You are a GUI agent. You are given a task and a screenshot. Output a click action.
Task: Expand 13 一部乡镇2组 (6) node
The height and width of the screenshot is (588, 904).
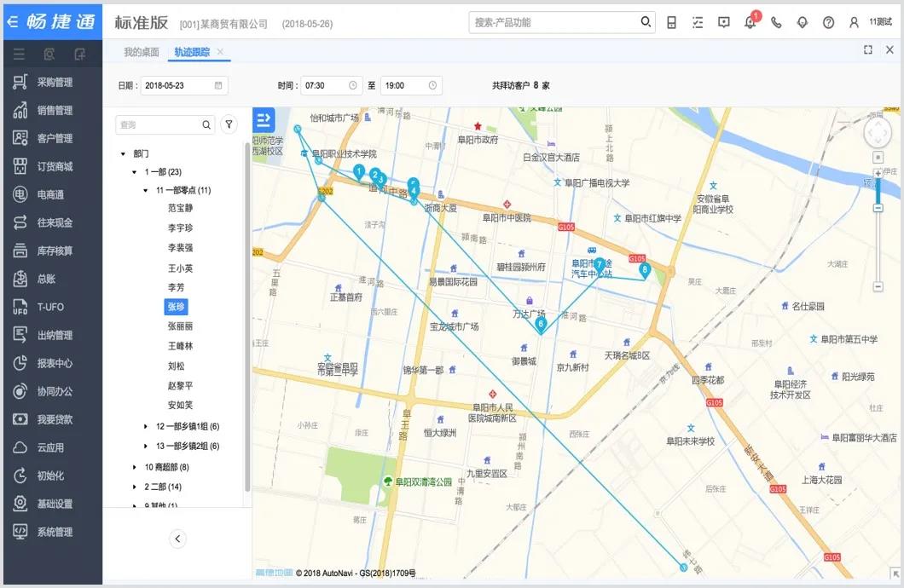(145, 446)
